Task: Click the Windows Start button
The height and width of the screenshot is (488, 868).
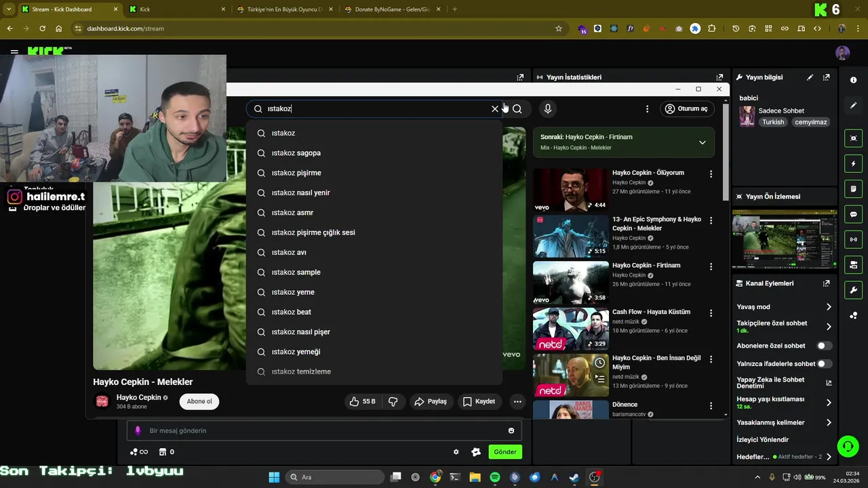Action: [x=274, y=477]
